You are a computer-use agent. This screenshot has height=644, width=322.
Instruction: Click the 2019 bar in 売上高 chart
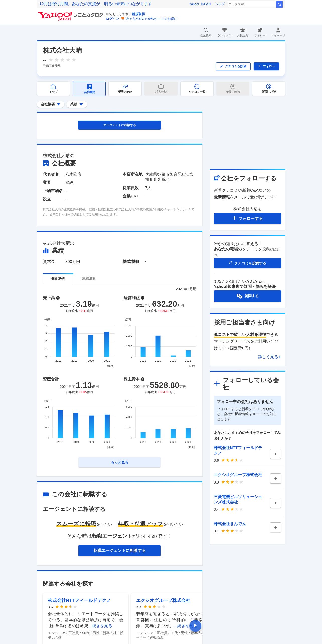[74, 342]
